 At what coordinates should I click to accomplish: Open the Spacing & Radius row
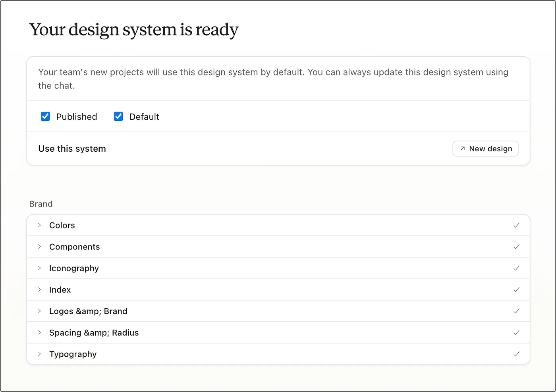pos(278,332)
